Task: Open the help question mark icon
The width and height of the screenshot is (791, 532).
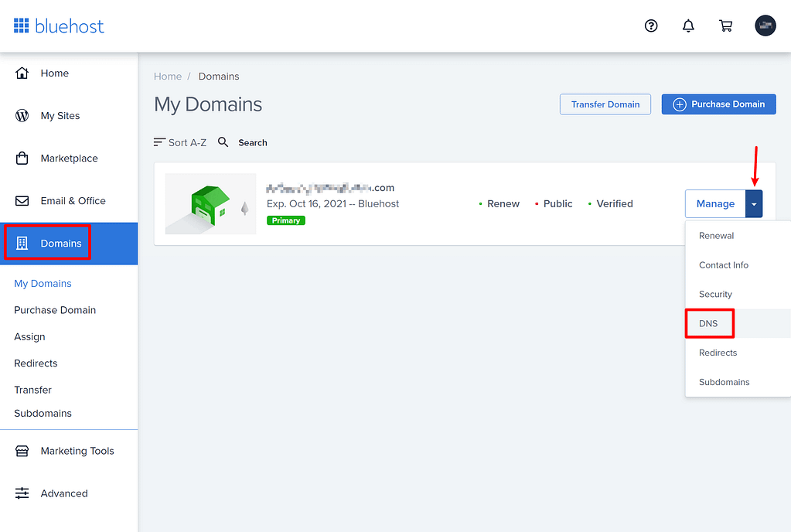Action: [x=650, y=26]
